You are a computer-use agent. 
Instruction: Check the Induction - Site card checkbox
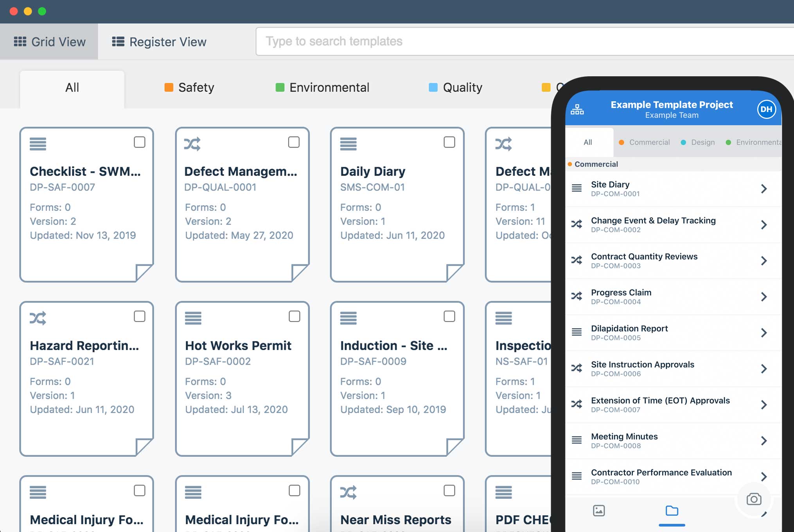(x=449, y=316)
